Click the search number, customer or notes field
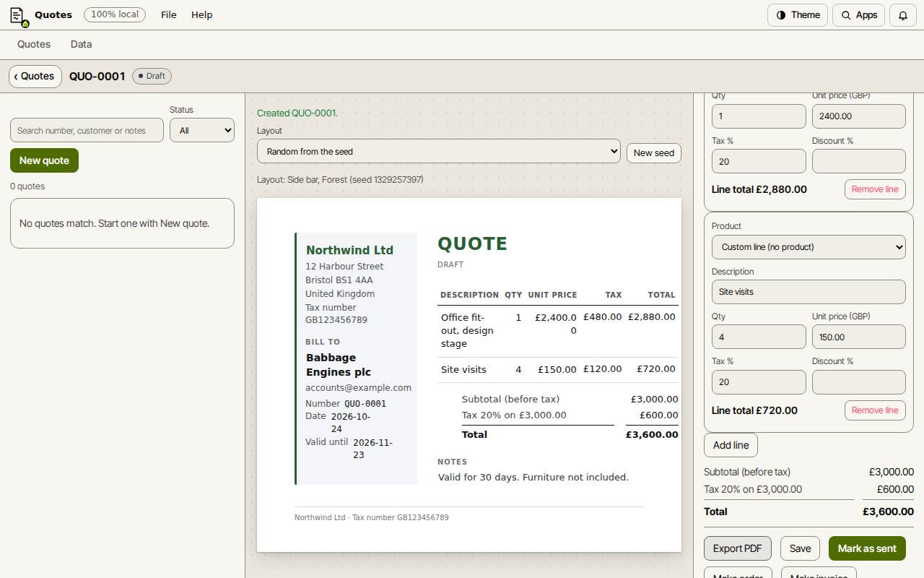Viewport: 924px width, 578px height. coord(87,130)
